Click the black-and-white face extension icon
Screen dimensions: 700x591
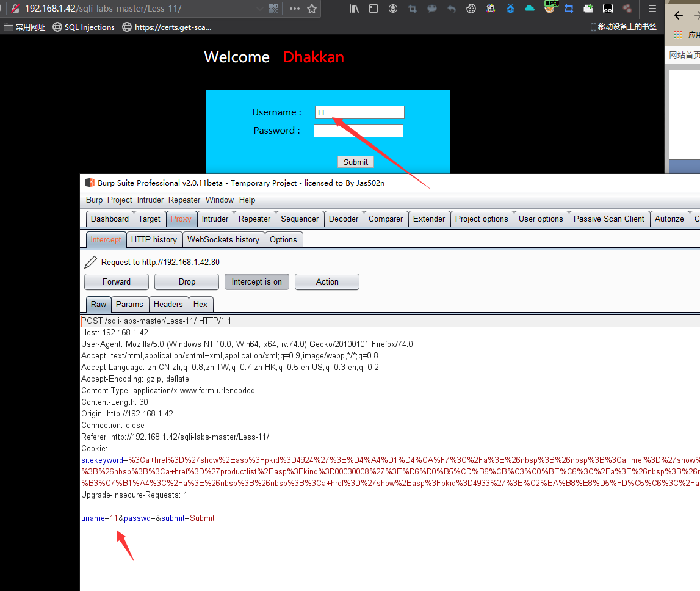[608, 9]
